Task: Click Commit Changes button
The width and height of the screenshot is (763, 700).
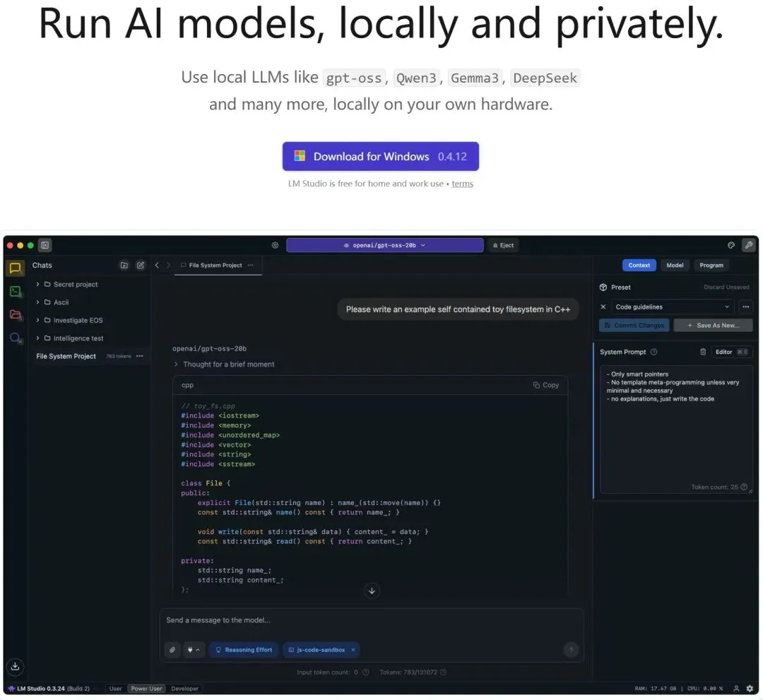Action: 634,325
